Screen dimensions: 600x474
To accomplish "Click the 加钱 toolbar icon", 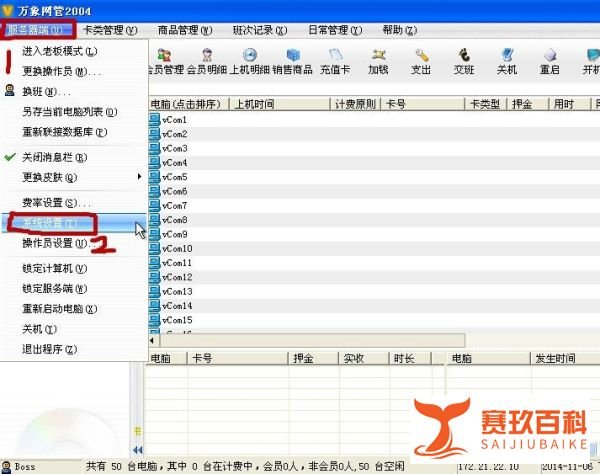I will click(x=378, y=55).
